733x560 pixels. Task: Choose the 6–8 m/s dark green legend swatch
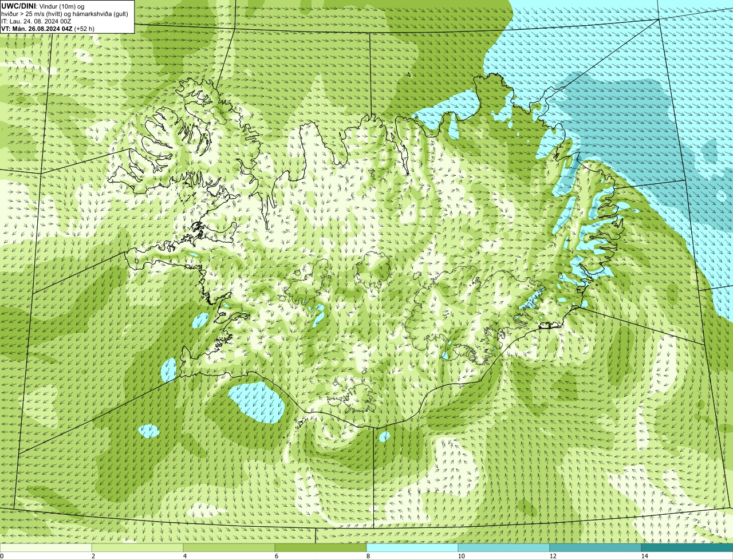pos(321,547)
